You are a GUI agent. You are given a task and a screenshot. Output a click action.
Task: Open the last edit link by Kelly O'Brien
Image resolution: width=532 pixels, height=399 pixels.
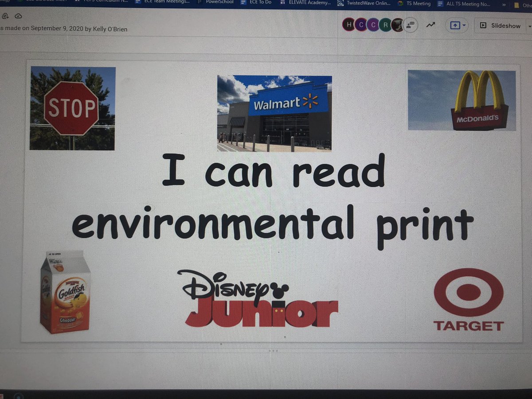63,28
